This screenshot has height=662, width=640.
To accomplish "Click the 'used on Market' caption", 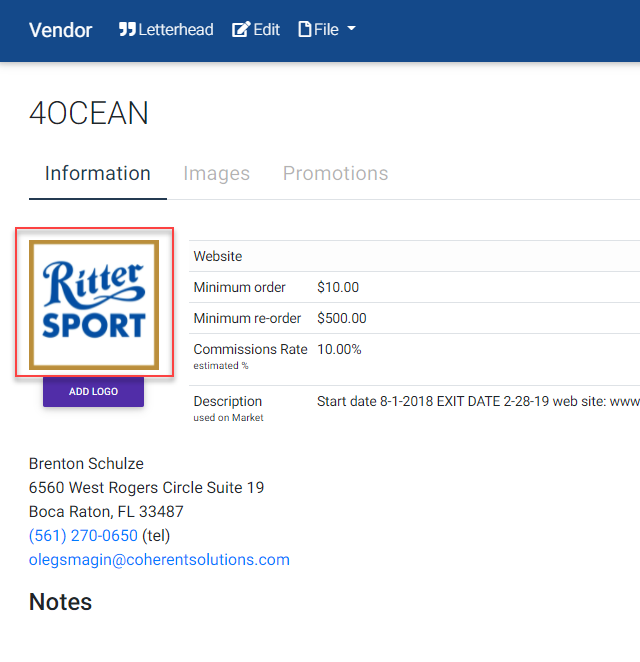I will [228, 418].
